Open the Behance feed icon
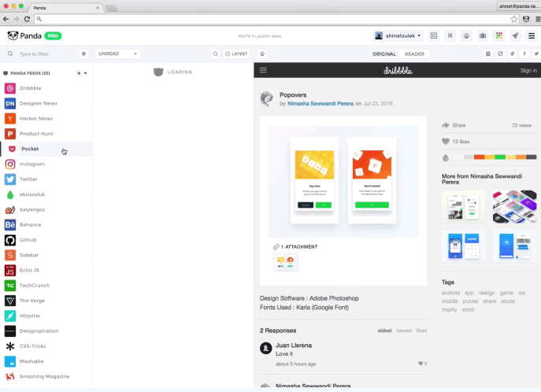Viewport: 541px width, 392px height. [10, 225]
